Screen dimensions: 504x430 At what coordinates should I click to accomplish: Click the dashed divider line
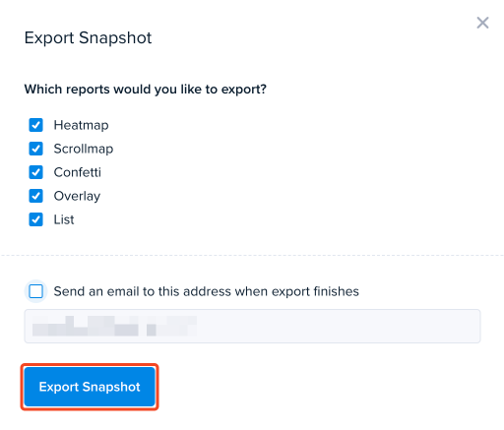(x=252, y=255)
